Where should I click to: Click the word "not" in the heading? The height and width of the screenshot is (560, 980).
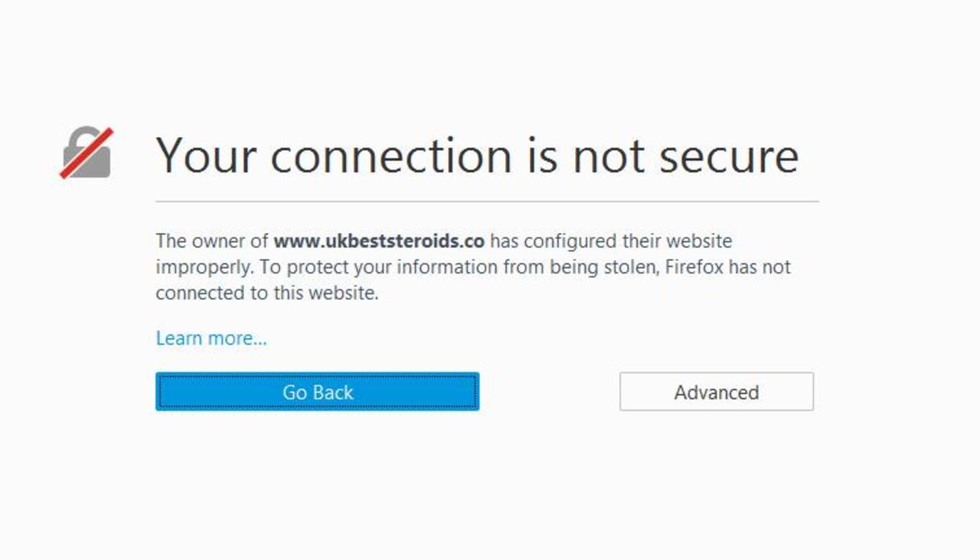tap(609, 156)
